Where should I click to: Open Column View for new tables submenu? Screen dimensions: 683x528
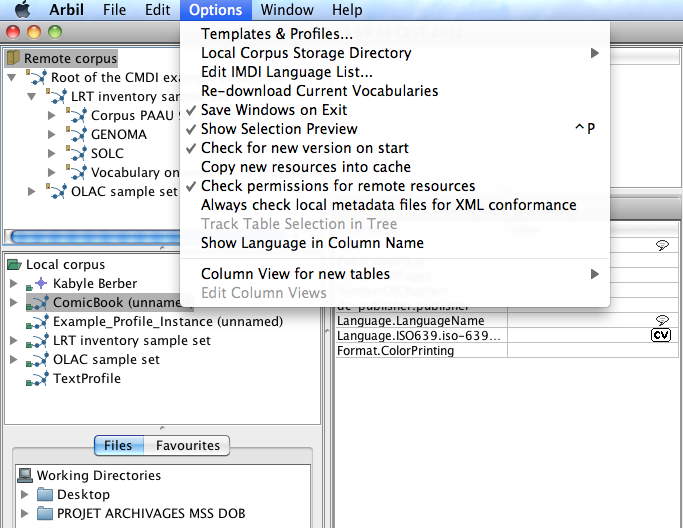[395, 274]
